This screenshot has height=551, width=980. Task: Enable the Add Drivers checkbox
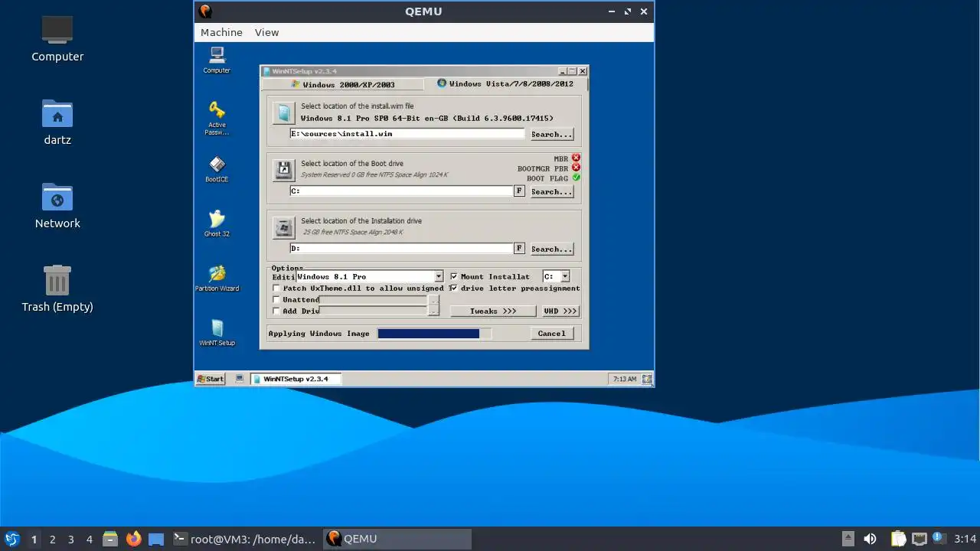[276, 311]
